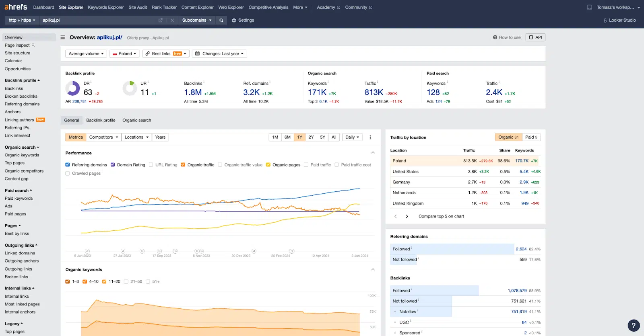The image size is (644, 336).
Task: Open Average volume dropdown
Action: (x=86, y=53)
